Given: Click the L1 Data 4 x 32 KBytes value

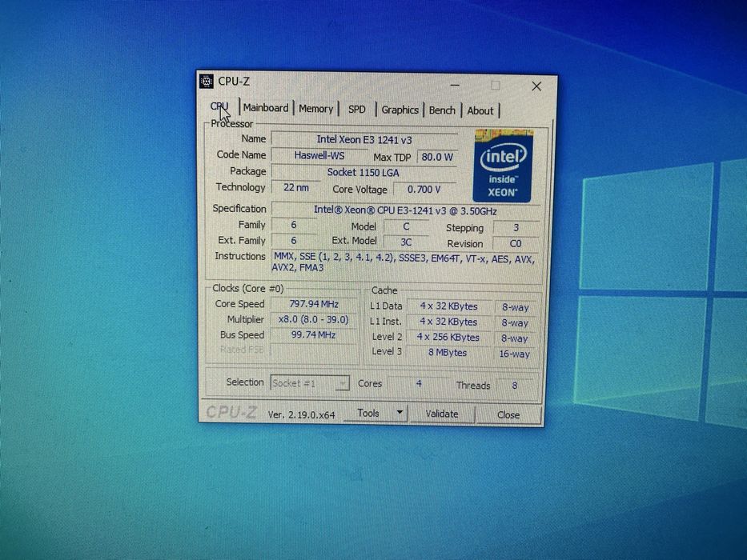Looking at the screenshot, I should [449, 306].
